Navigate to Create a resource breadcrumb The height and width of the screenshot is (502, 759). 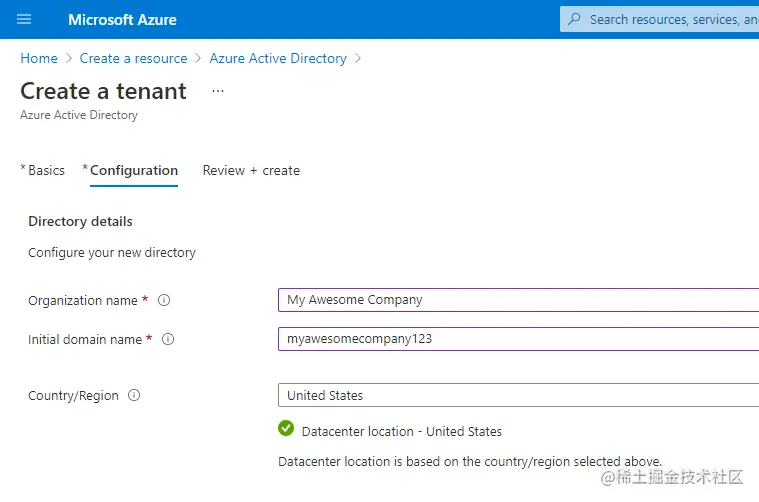tap(133, 59)
